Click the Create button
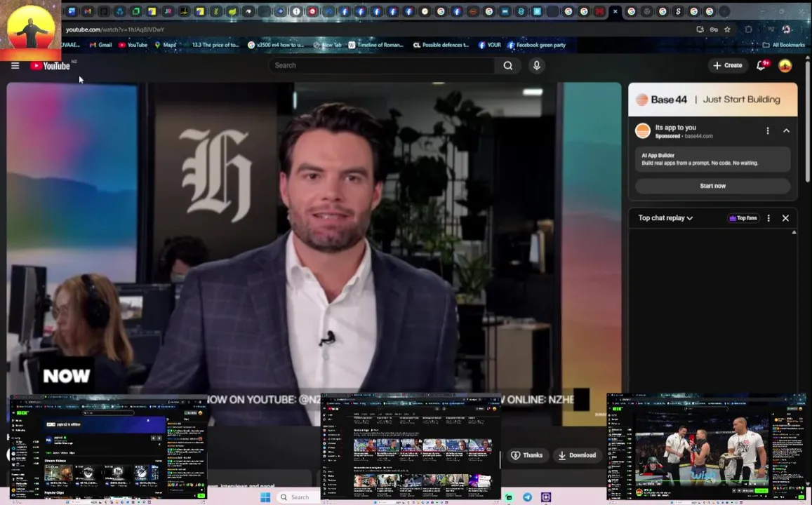Screen dimensions: 812x505 pos(728,66)
